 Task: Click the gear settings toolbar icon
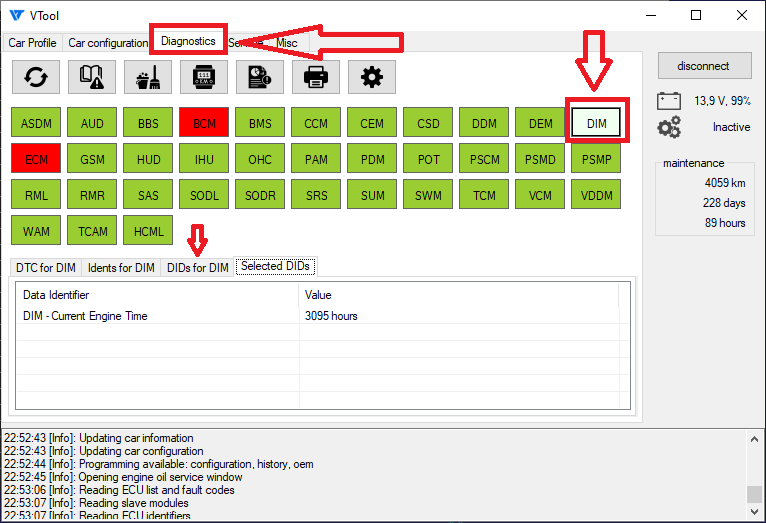pos(372,77)
